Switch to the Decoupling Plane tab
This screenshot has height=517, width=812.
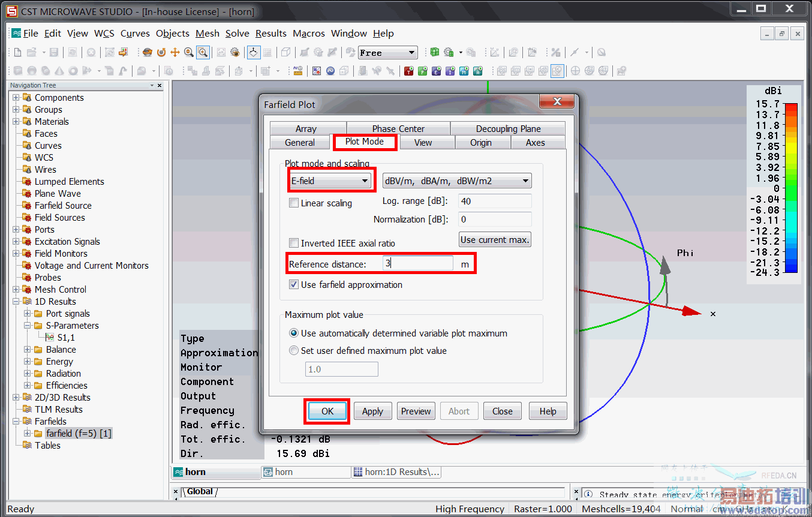509,128
